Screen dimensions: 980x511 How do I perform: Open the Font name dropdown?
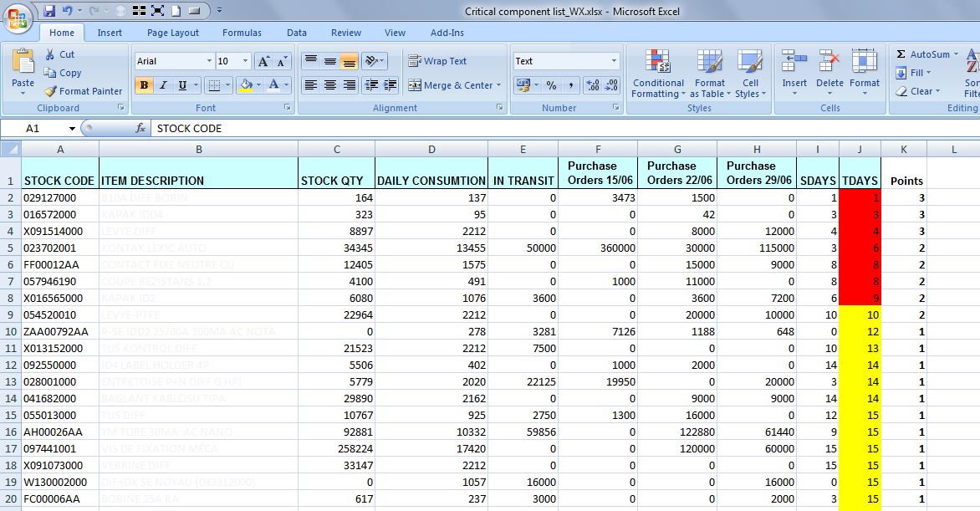[209, 61]
